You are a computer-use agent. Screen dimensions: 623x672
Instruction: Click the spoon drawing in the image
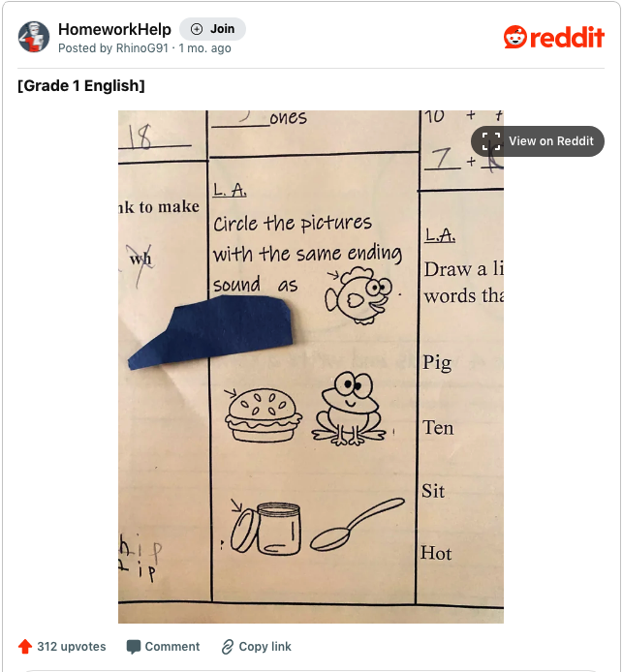coord(358,525)
